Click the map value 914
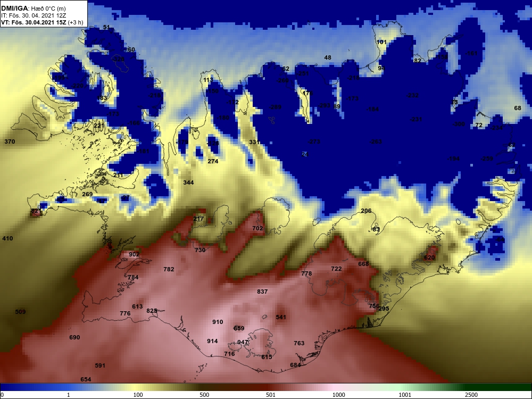The height and width of the screenshot is (399, 532). point(212,341)
